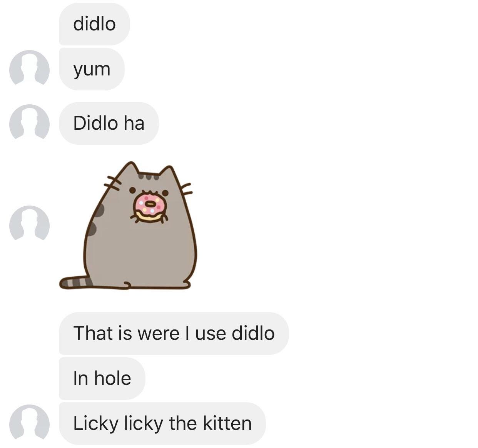Tap the cat sticker's left whiskers
Image resolution: width=478 pixels, height=448 pixels.
coord(112,182)
